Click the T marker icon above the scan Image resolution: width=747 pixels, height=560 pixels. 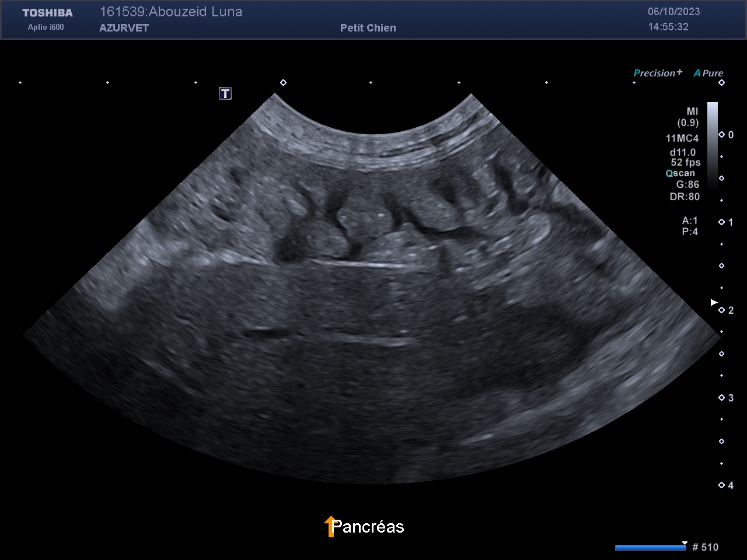point(225,93)
